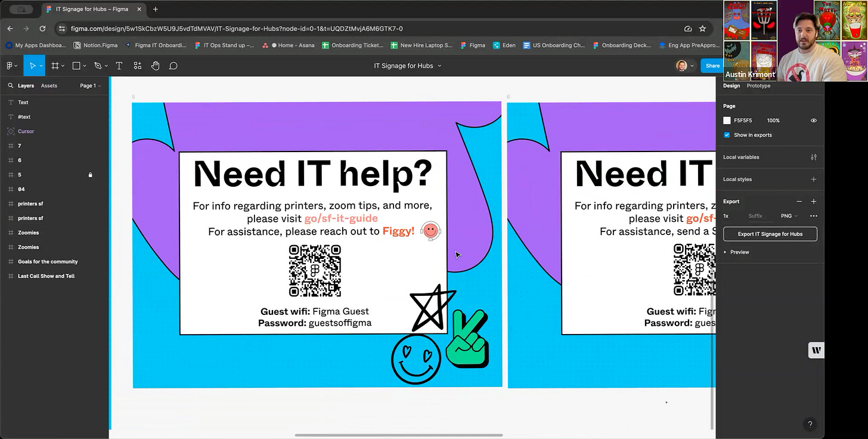Click the browser address bar URL

coord(237,29)
